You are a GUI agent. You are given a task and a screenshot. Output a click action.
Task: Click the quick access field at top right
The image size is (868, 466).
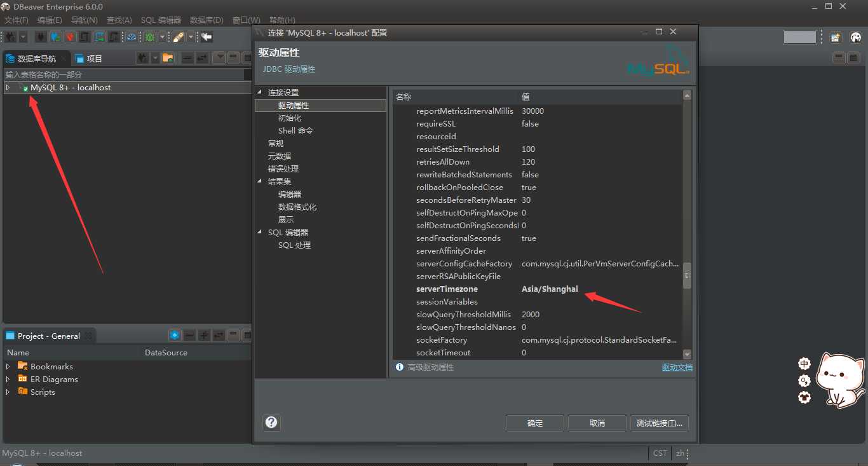(799, 38)
